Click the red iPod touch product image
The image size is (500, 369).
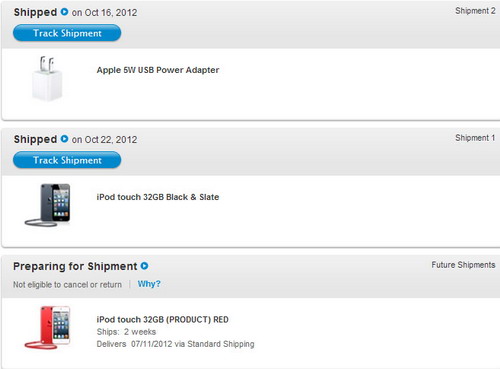point(47,327)
